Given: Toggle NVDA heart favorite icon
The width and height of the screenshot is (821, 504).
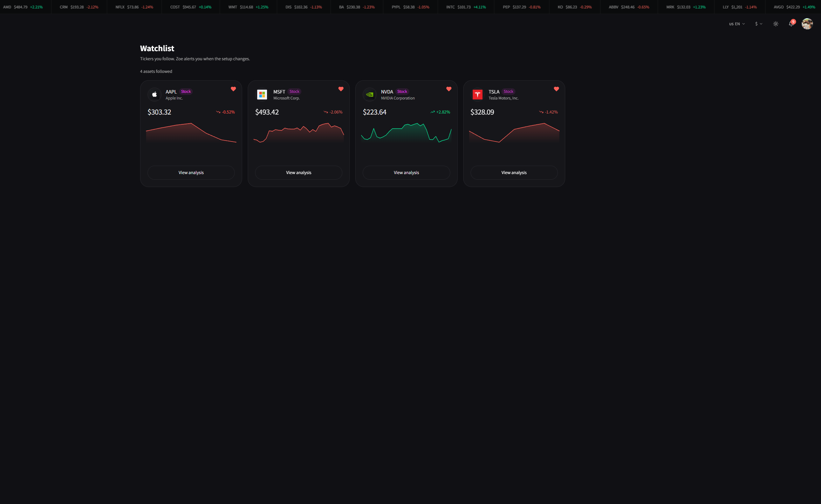Looking at the screenshot, I should pyautogui.click(x=449, y=89).
